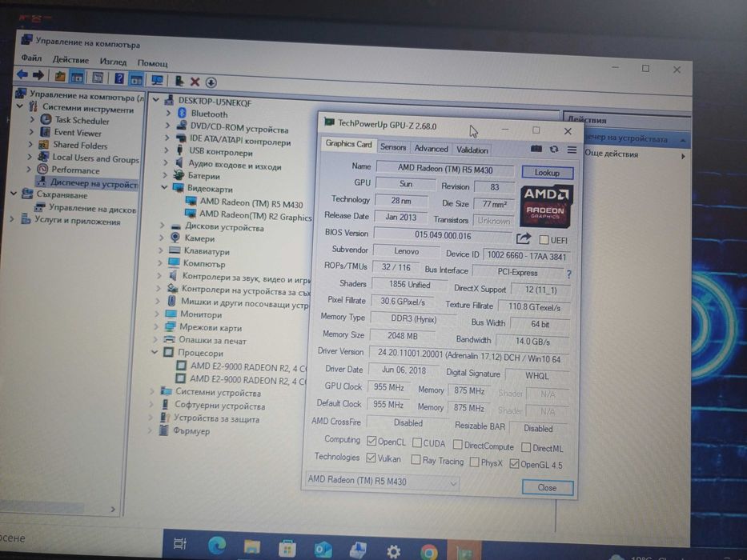Open the Файл menu

tap(31, 58)
